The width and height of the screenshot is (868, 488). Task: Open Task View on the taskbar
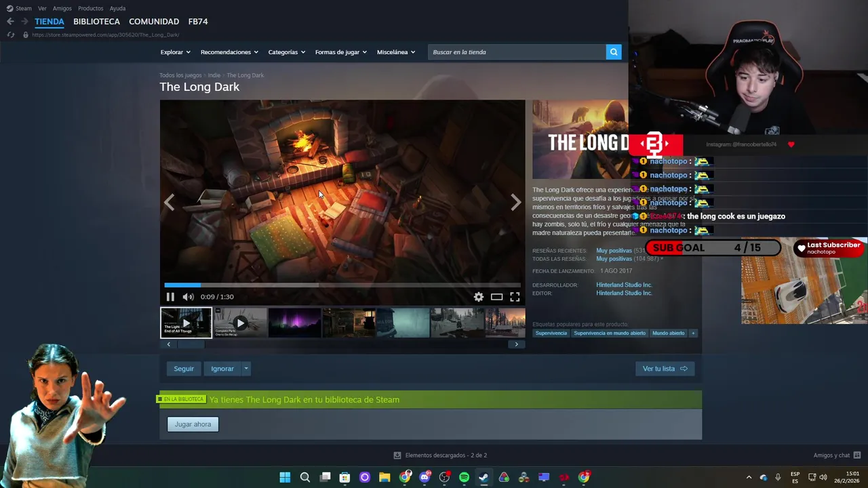tap(325, 477)
